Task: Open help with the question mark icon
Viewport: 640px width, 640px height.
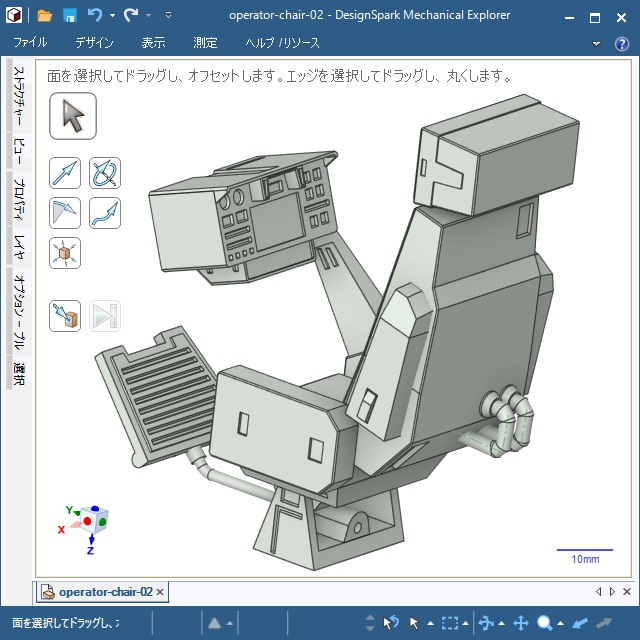Action: [622, 43]
